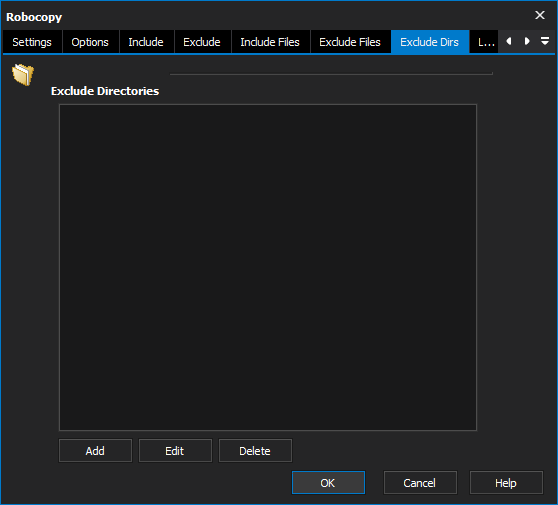This screenshot has height=505, width=558.
Task: Click the Delete button
Action: 255,451
